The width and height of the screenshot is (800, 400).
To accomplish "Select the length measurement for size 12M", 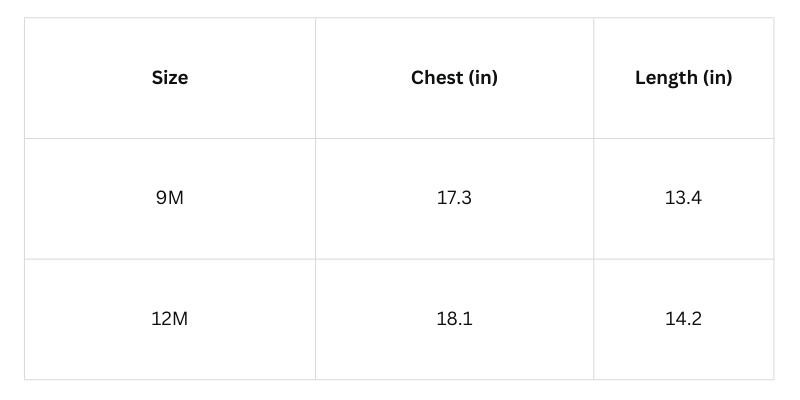I will [x=683, y=319].
